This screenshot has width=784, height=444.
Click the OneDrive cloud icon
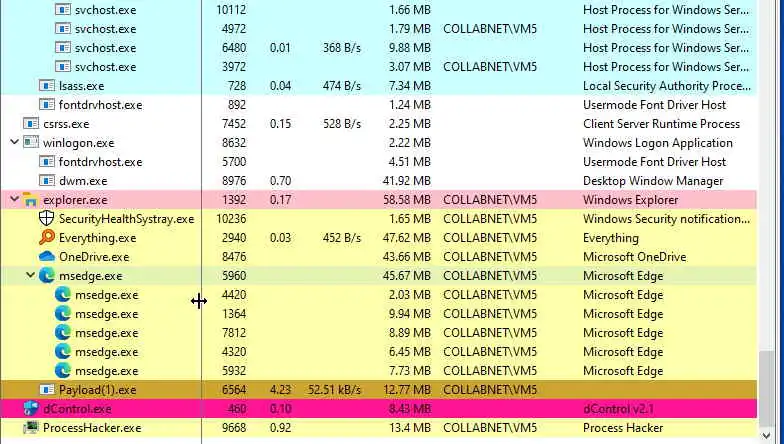(x=46, y=256)
